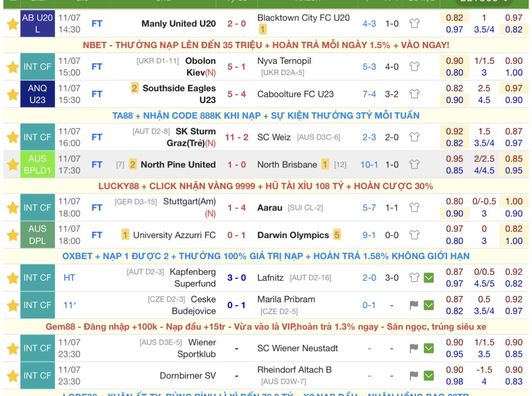
Task: Select the AUS DPL league label
Action: [x=37, y=235]
